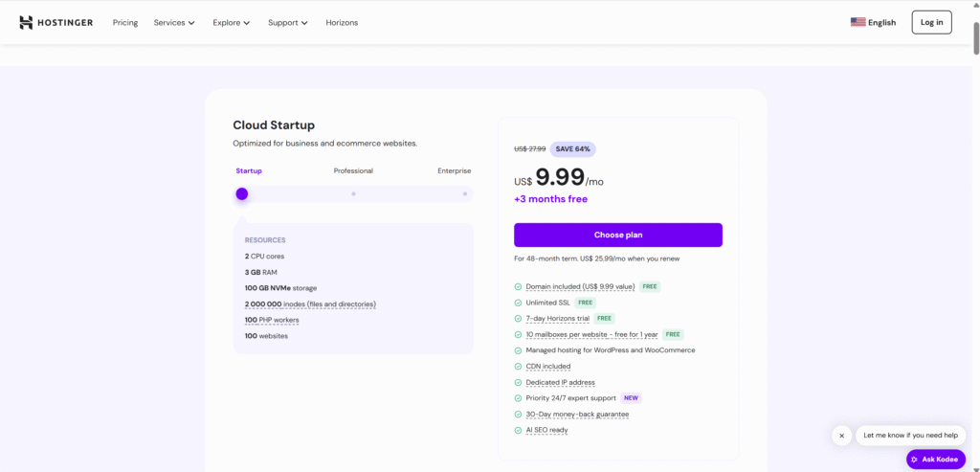Expand the Services menu

click(x=174, y=23)
